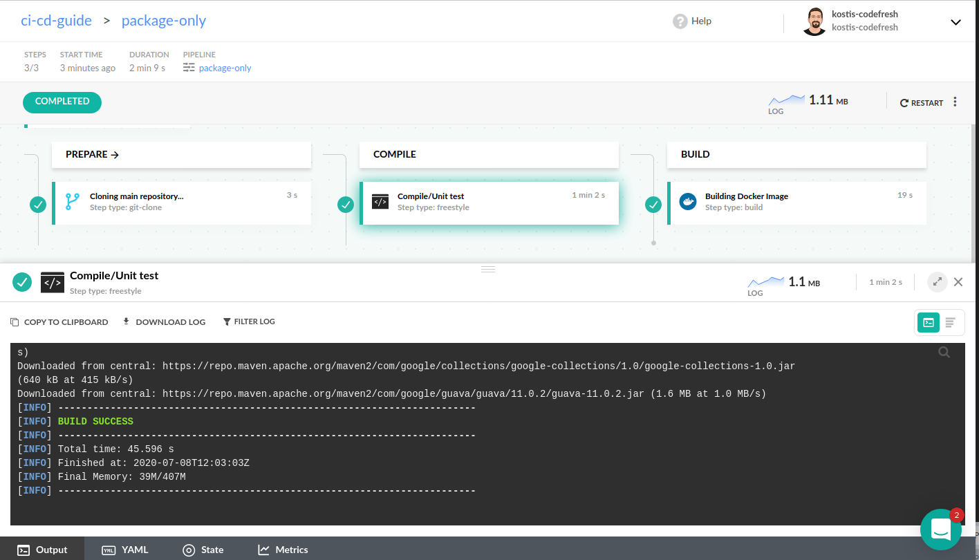Screen dimensions: 979x560
Task: Copy log output to clipboard
Action: pos(59,322)
